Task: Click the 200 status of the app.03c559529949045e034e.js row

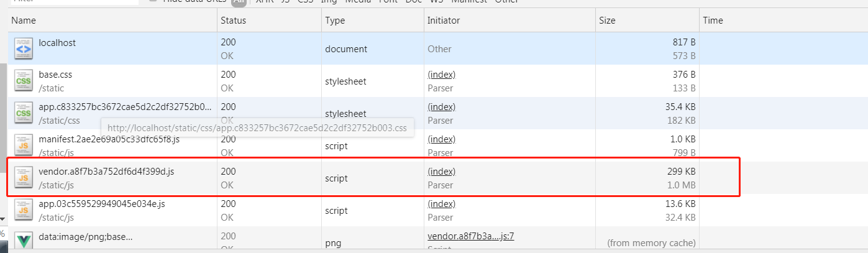Action: pyautogui.click(x=228, y=204)
